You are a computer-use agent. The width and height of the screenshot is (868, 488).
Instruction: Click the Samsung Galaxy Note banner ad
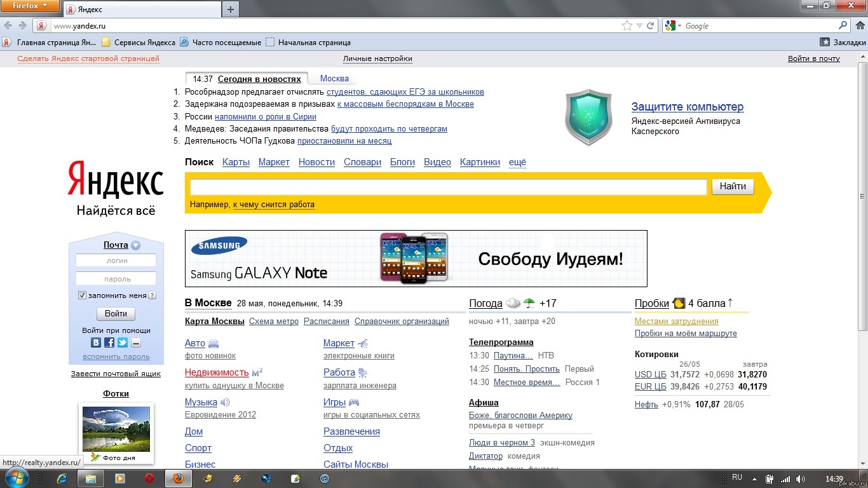click(416, 259)
